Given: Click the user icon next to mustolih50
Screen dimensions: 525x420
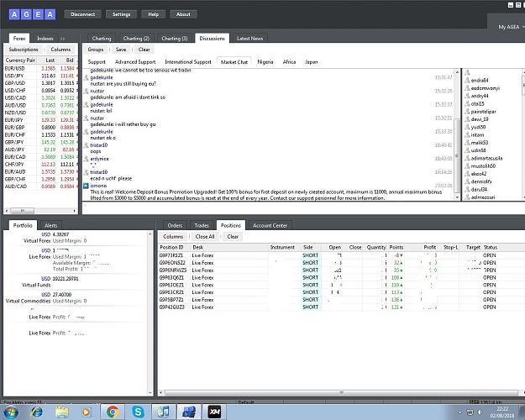Looking at the screenshot, I should (x=467, y=165).
